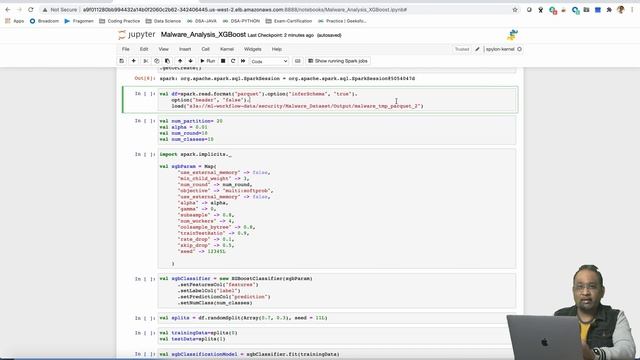Open the Kernel menu
The image size is (640, 360).
[x=227, y=49]
